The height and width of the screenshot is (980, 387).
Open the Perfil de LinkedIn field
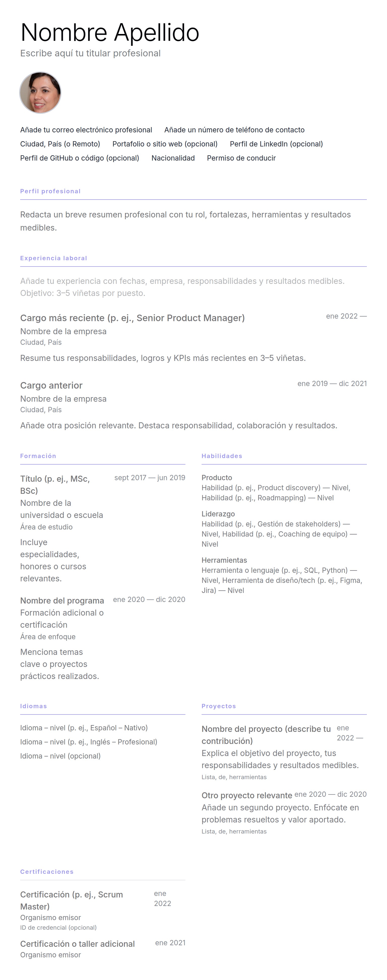click(x=276, y=144)
